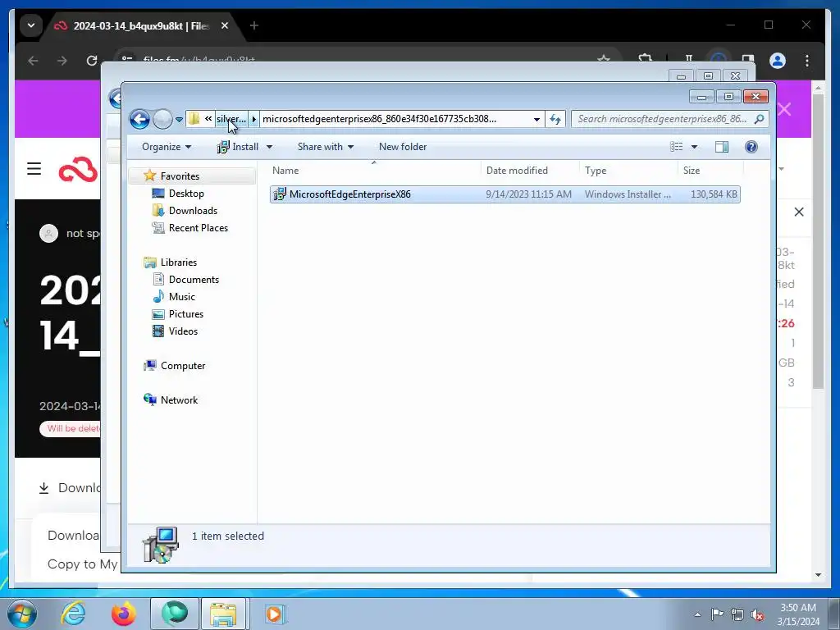
Task: Open the Windows Start menu
Action: coord(22,614)
